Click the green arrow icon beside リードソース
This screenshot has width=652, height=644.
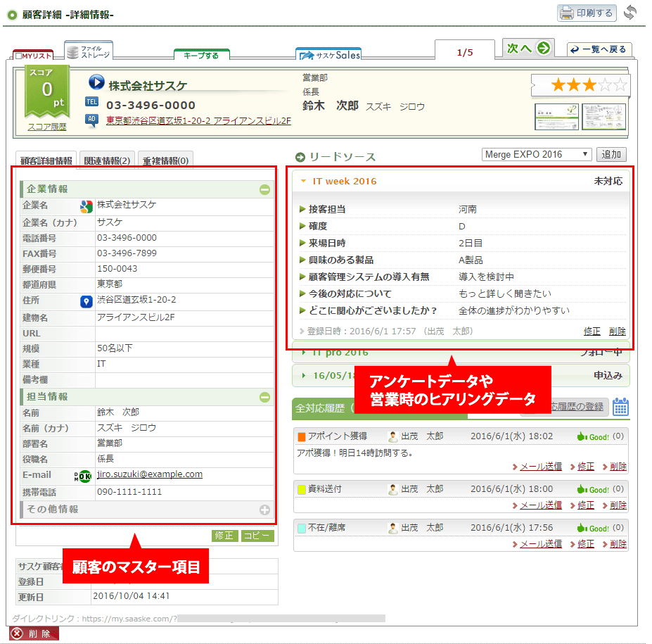300,157
